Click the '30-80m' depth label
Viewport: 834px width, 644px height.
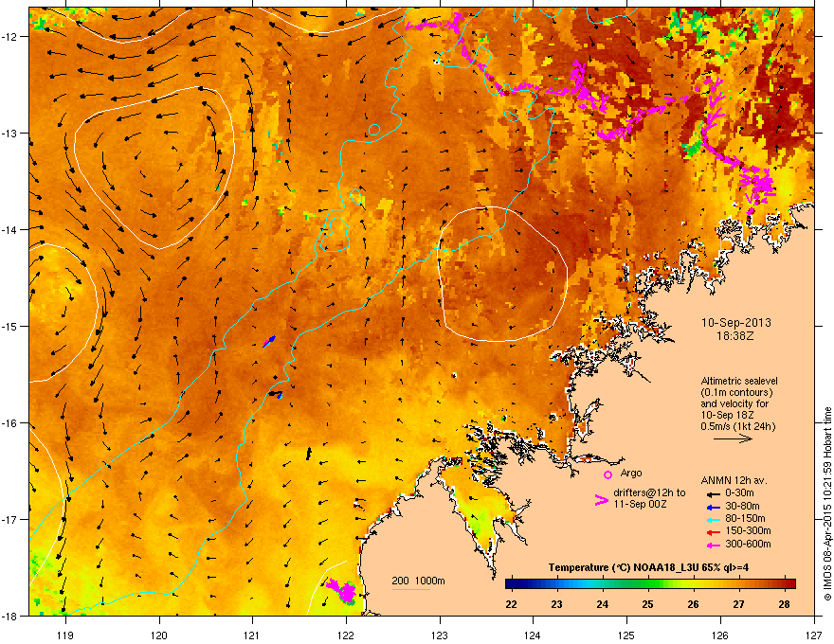742,507
